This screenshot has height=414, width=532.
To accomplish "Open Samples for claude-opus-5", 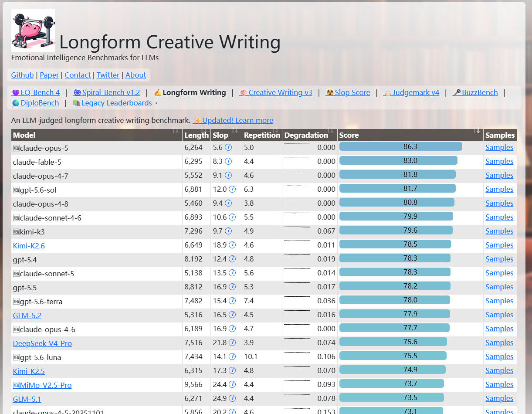I will coord(499,147).
